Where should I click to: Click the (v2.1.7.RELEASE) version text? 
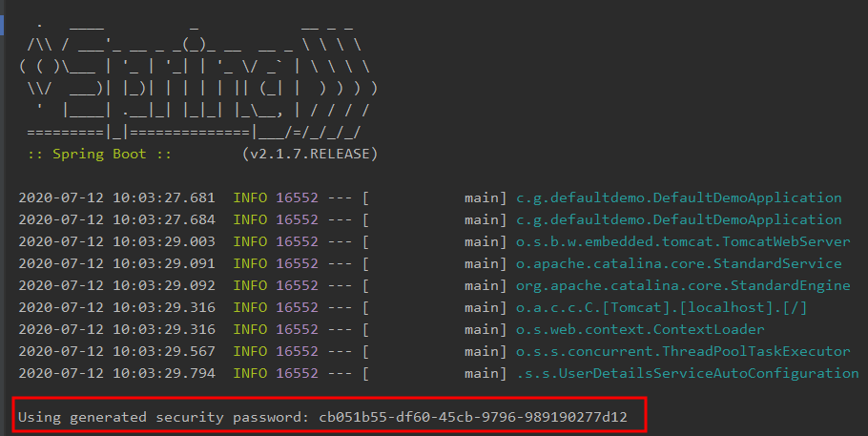(310, 154)
